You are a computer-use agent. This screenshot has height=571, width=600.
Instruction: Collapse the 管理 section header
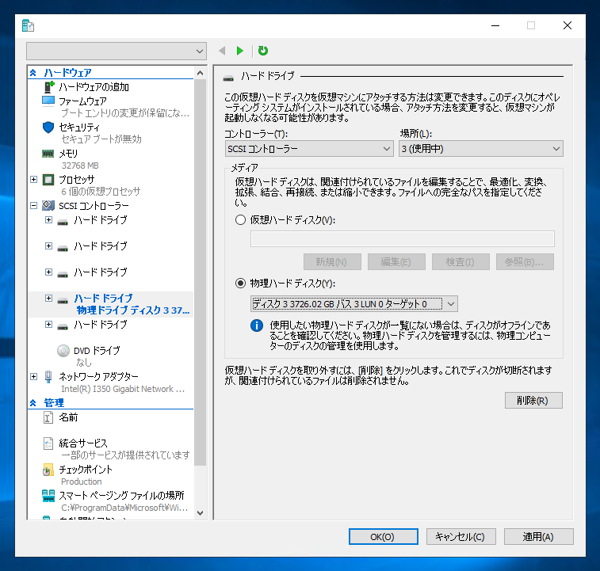pyautogui.click(x=33, y=403)
